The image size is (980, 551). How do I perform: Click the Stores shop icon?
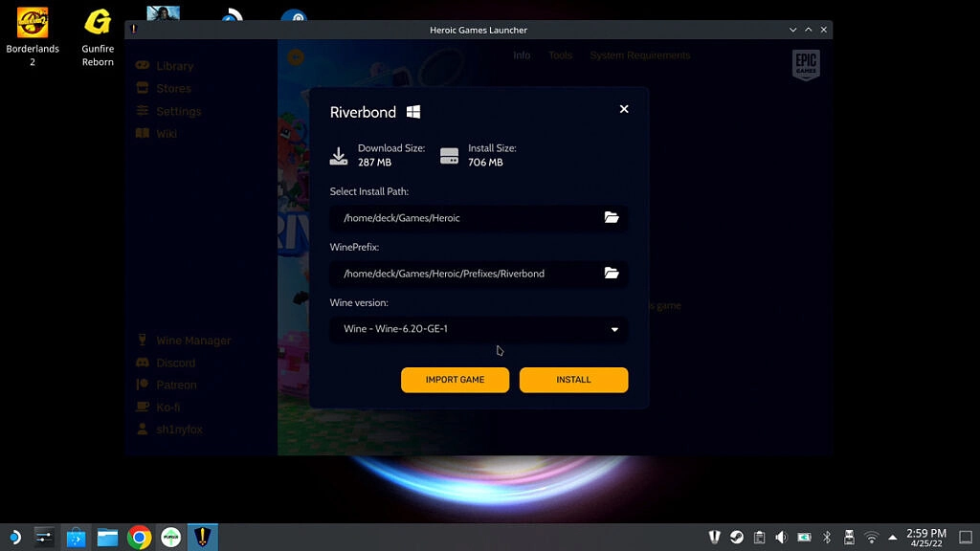point(143,87)
